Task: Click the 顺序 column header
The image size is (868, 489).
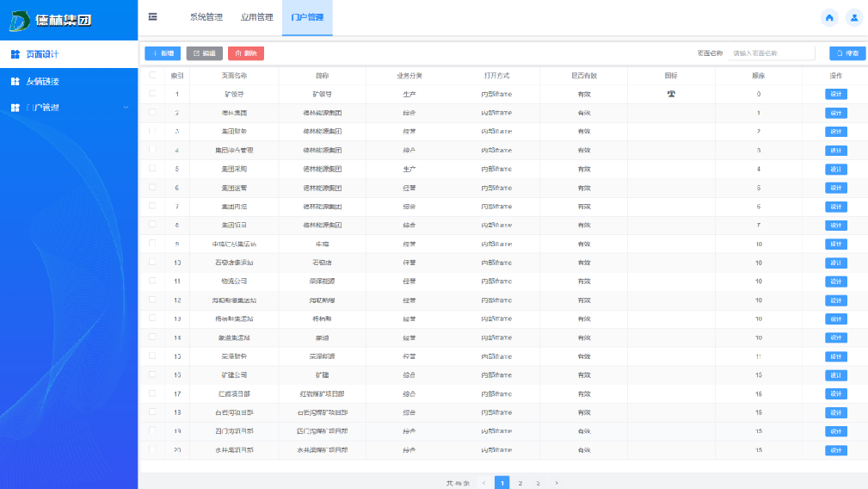Action: pyautogui.click(x=759, y=75)
